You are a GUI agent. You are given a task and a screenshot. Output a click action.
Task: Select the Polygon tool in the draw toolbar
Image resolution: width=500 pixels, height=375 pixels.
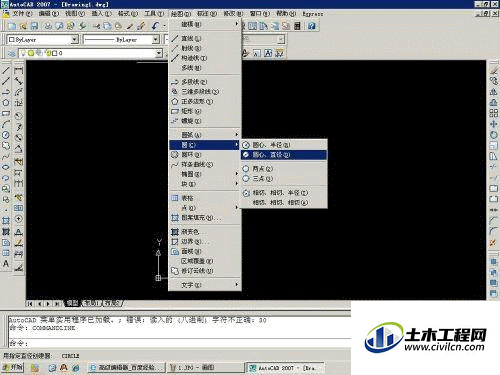[6, 103]
